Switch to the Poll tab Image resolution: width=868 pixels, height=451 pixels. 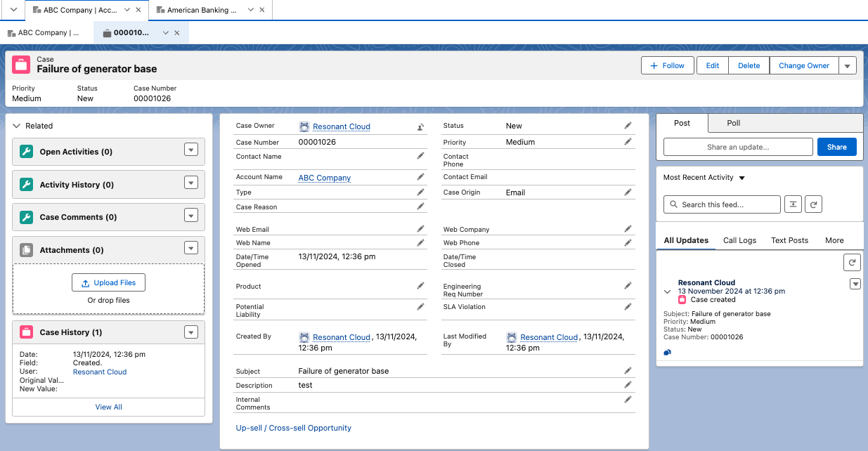coord(733,123)
